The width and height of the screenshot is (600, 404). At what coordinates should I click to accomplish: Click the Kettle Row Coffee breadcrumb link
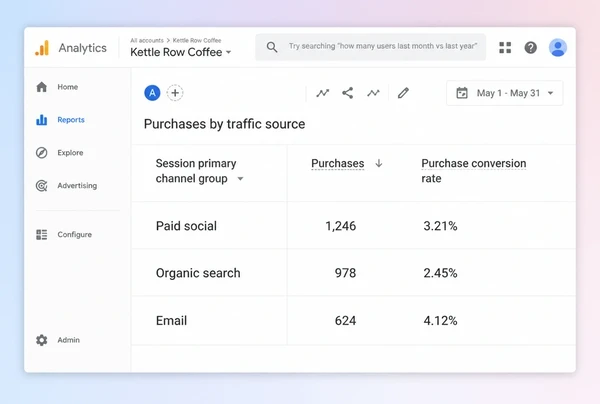pos(197,40)
